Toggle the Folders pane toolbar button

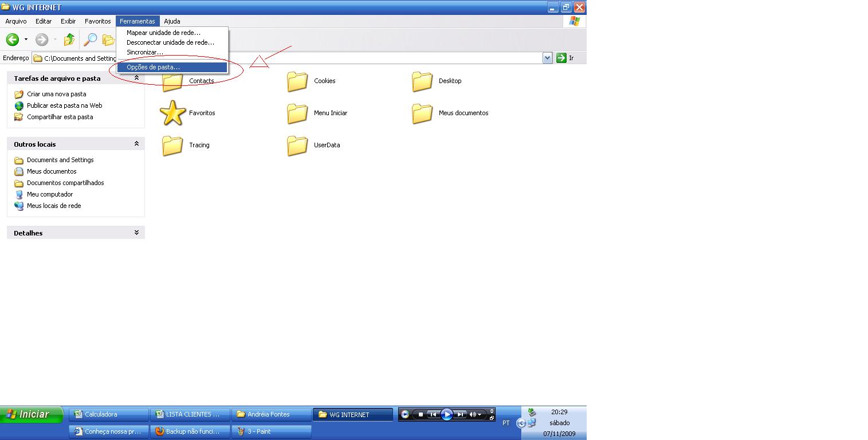coord(108,40)
